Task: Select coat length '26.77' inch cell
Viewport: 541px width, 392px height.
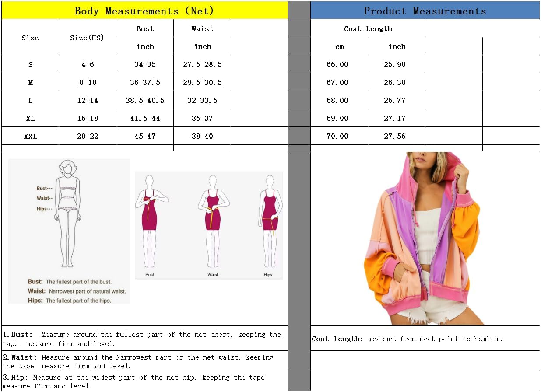Action: [397, 100]
